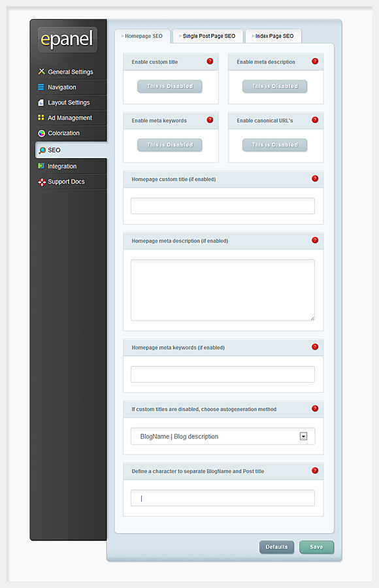
Task: Switch to the Index Page SEO tab
Action: (273, 36)
